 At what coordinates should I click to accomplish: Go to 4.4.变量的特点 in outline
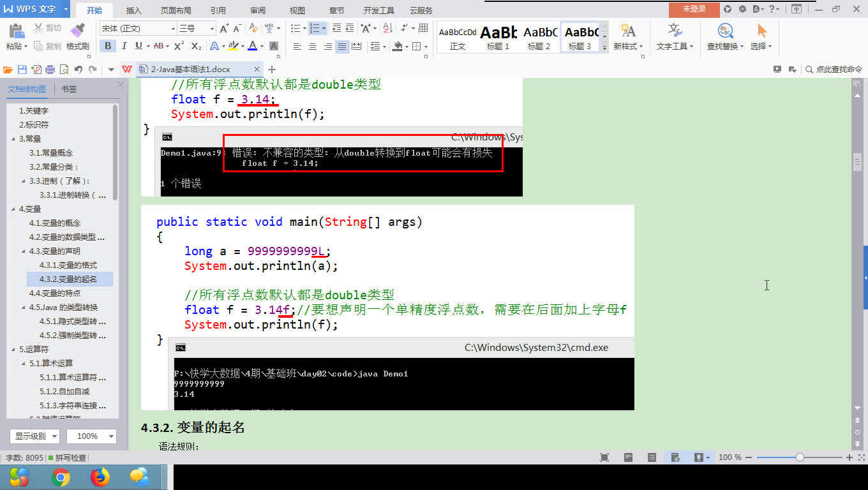point(55,293)
